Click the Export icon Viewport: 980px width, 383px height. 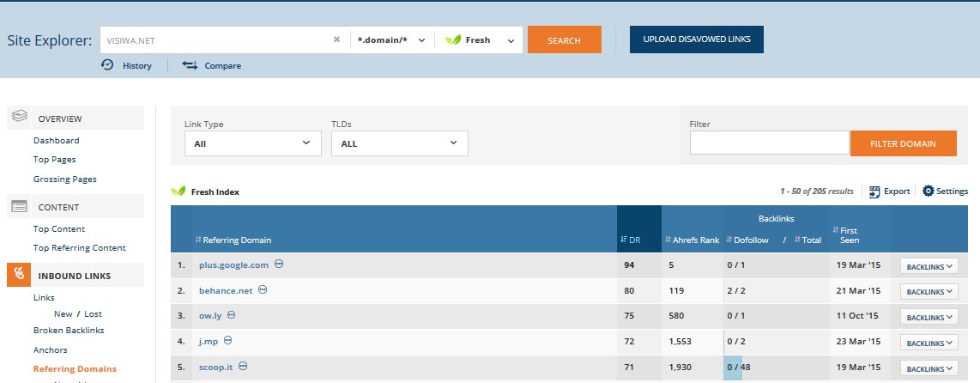point(874,191)
